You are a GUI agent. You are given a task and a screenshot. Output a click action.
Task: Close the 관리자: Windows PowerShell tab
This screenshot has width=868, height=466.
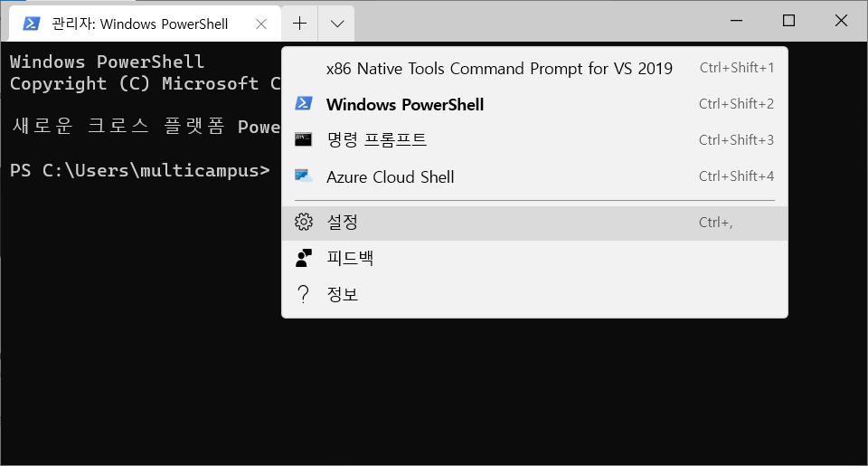pyautogui.click(x=261, y=24)
